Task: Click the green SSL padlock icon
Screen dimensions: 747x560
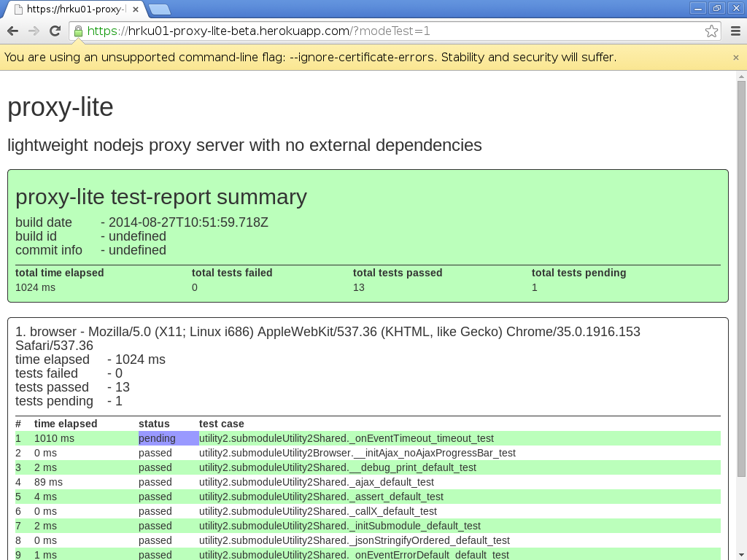Action: (x=78, y=31)
